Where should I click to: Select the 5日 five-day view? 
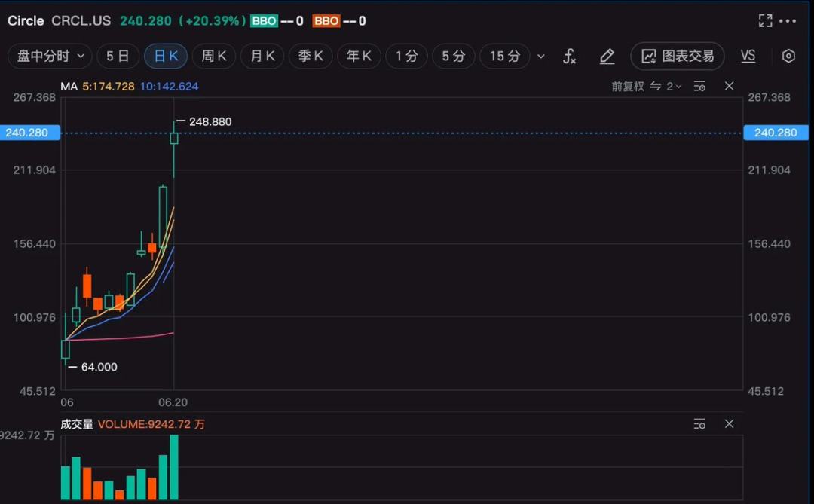118,57
